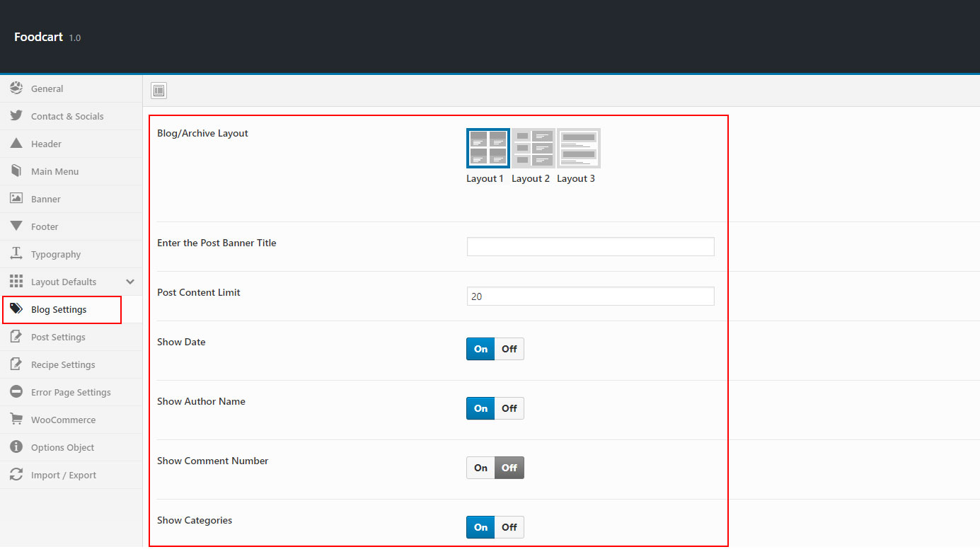Open Layout Defaults section label

pyautogui.click(x=64, y=282)
